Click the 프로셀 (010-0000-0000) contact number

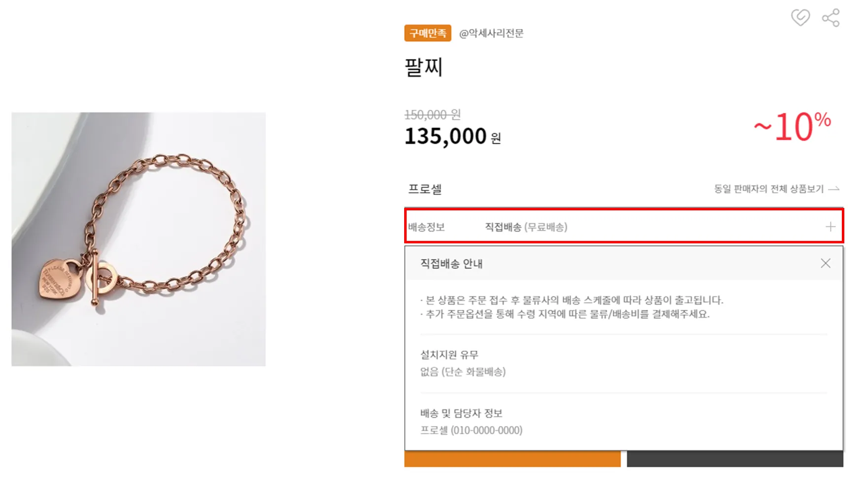(x=471, y=430)
